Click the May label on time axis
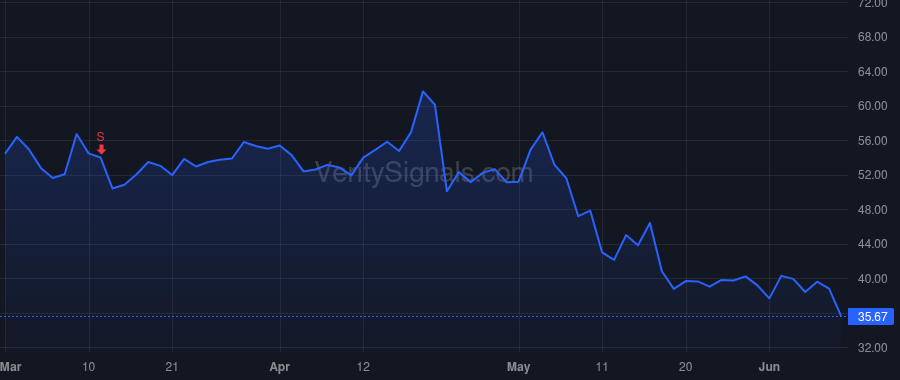Viewport: 900px width, 380px height. (x=519, y=367)
